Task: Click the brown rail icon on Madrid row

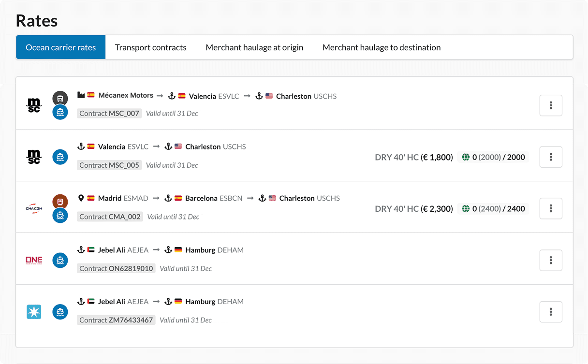Action: 60,202
